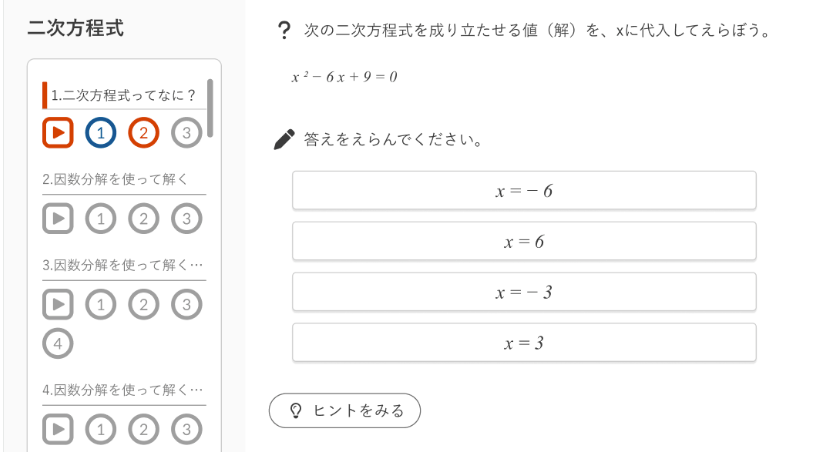
Task: Open step 2 of section 4
Action: coord(144,429)
